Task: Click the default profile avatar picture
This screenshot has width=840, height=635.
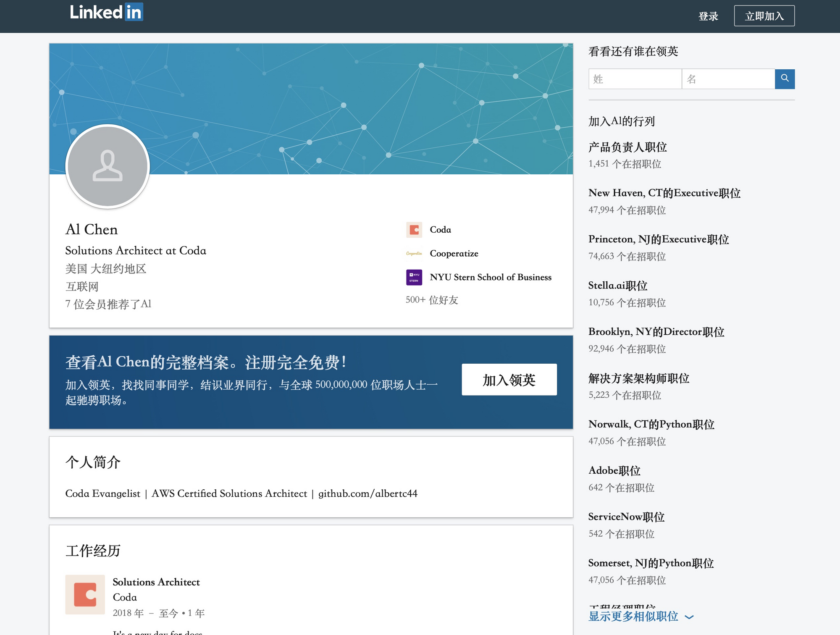Action: point(108,166)
